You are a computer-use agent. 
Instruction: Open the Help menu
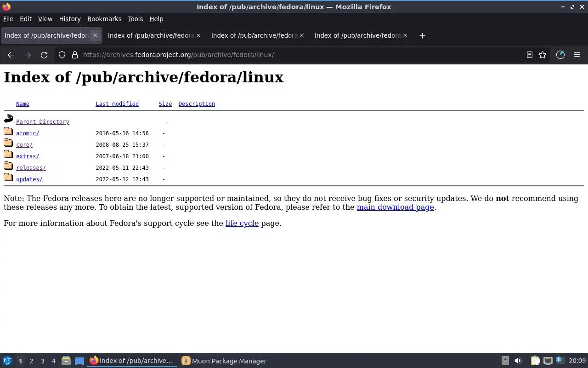(156, 19)
